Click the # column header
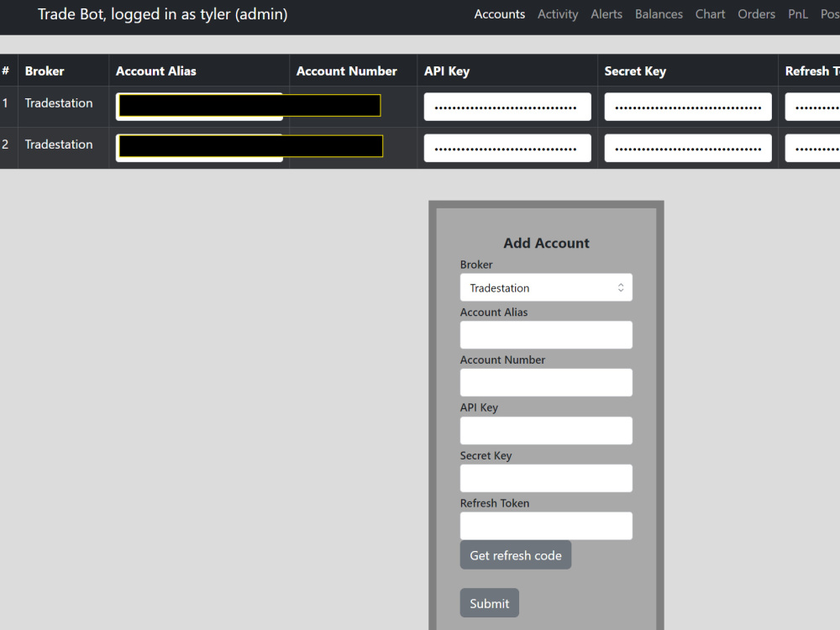 [5, 71]
